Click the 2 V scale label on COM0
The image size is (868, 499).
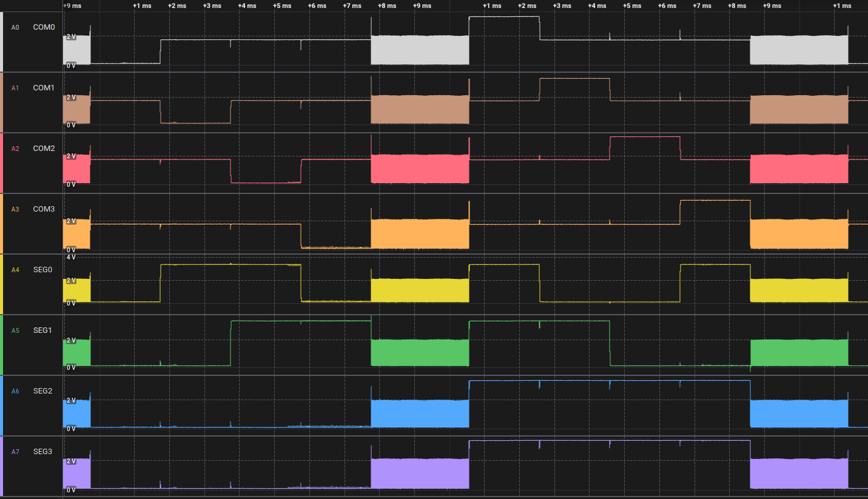(x=71, y=37)
